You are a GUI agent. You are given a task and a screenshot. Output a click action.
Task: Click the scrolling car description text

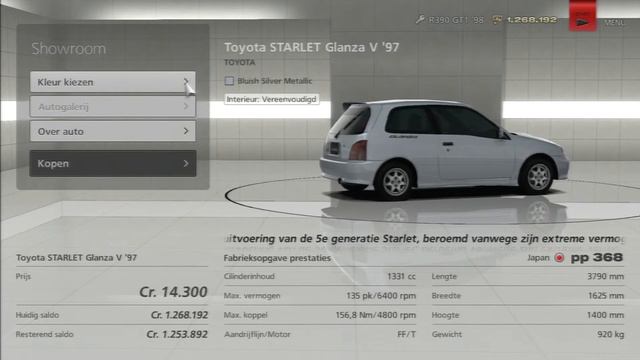tap(424, 238)
